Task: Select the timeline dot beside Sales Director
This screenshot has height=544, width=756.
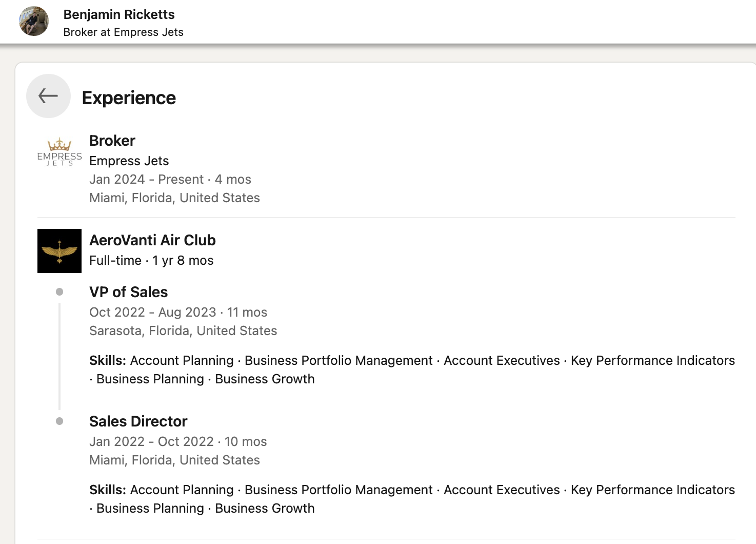Action: (x=59, y=421)
